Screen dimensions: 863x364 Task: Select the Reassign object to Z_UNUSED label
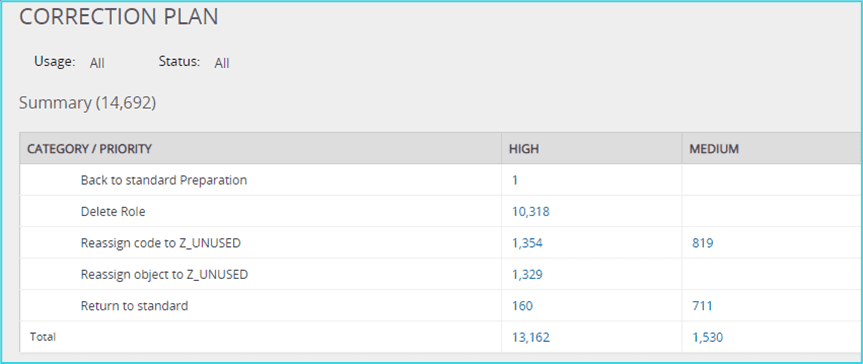pyautogui.click(x=164, y=274)
